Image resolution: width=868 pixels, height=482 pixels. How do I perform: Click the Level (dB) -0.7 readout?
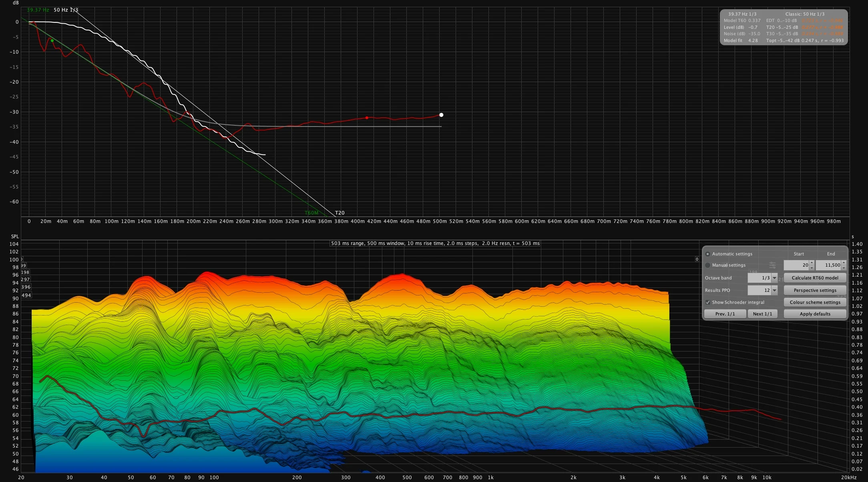tap(740, 27)
